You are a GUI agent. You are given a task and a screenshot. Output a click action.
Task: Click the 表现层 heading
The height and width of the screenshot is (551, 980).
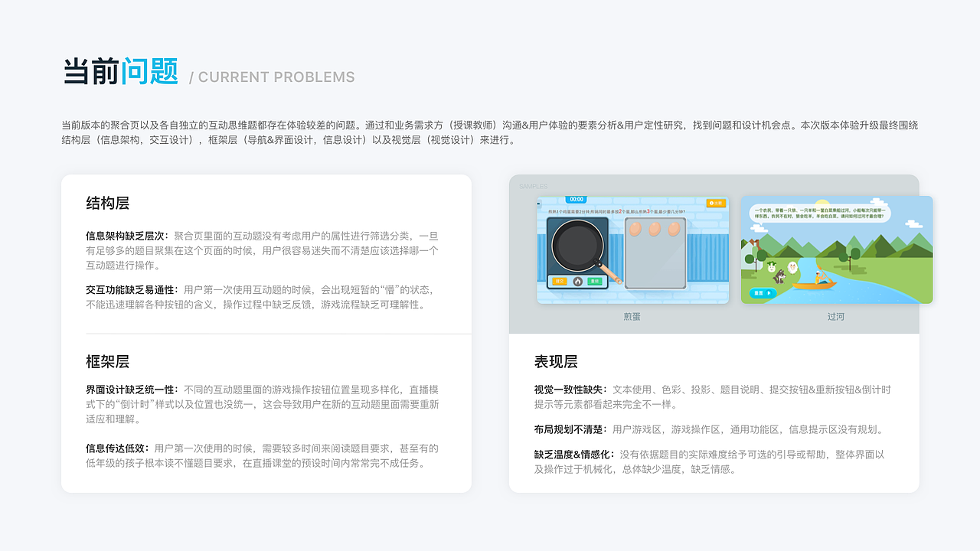coord(556,361)
